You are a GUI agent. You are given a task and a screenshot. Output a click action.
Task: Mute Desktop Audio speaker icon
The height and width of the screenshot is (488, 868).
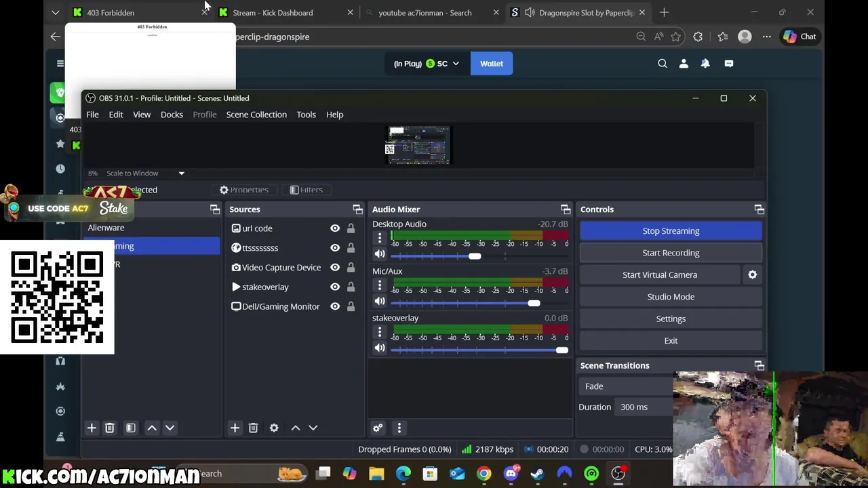tap(380, 254)
